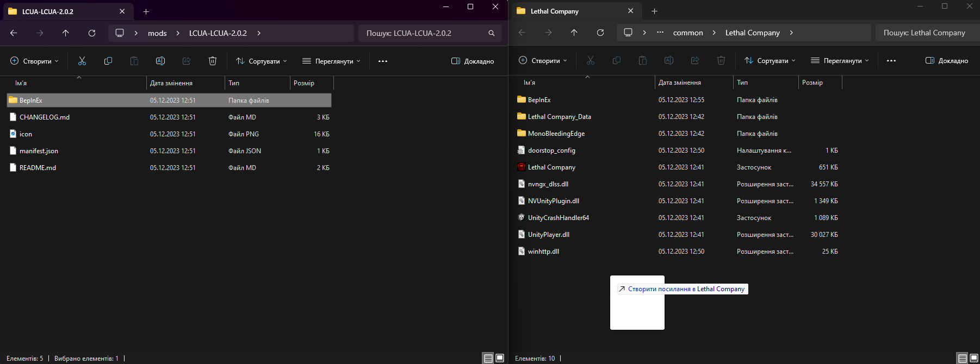Select doorstop_config file
Screen dimensions: 980x364
click(x=678, y=150)
